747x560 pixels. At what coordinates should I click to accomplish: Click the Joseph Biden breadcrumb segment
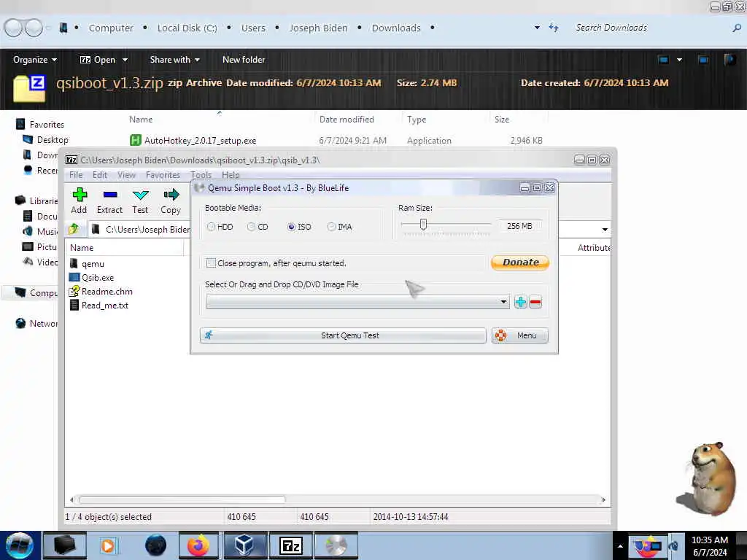point(318,28)
